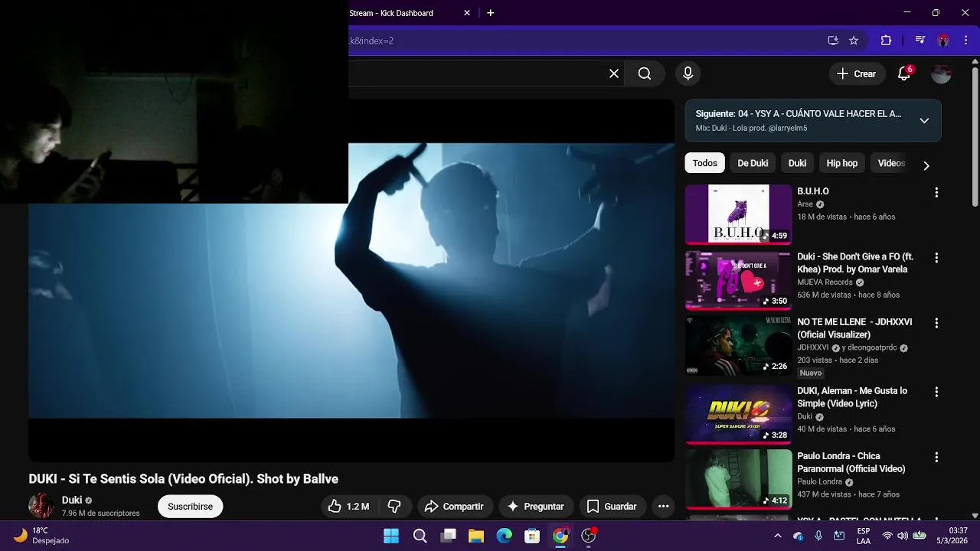Open the Chica Paranormal thumbnail
980x551 pixels.
tap(738, 479)
